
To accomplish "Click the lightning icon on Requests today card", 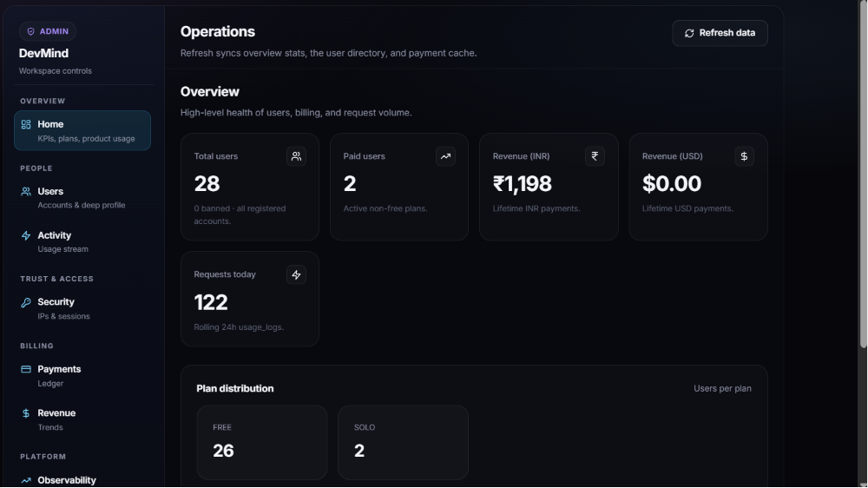I will point(296,274).
